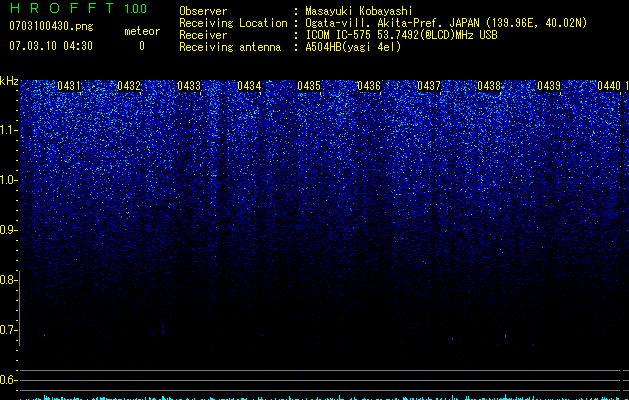
Task: Click the 0432 time marker
Action: click(x=129, y=86)
